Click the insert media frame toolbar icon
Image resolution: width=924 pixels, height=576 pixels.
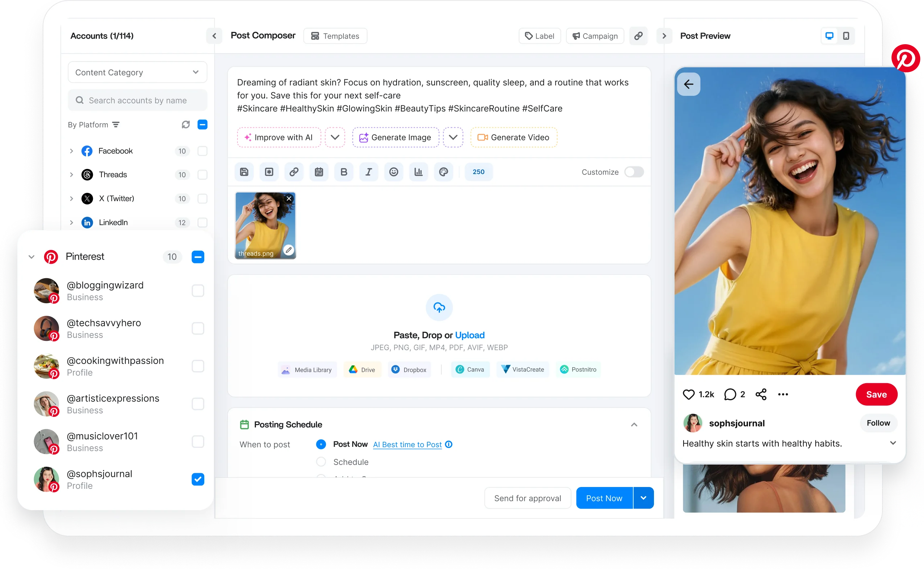pos(269,172)
